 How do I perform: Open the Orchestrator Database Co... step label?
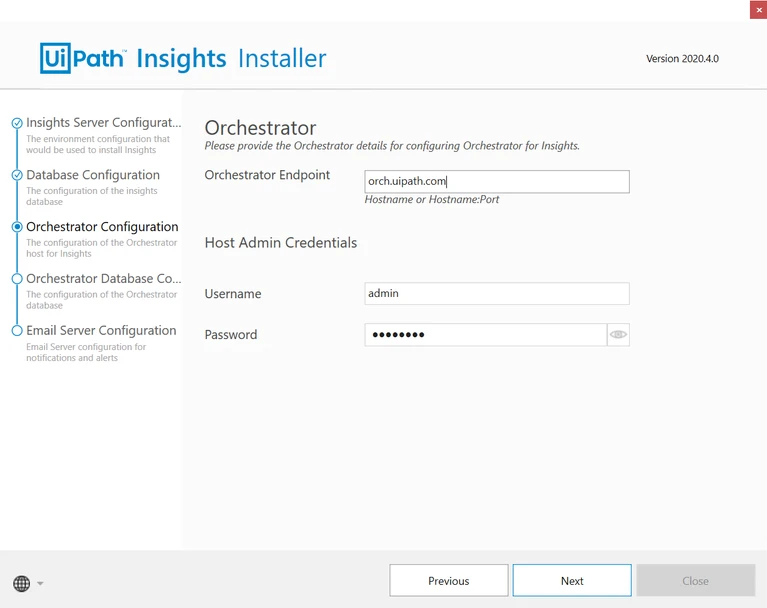pyautogui.click(x=104, y=278)
